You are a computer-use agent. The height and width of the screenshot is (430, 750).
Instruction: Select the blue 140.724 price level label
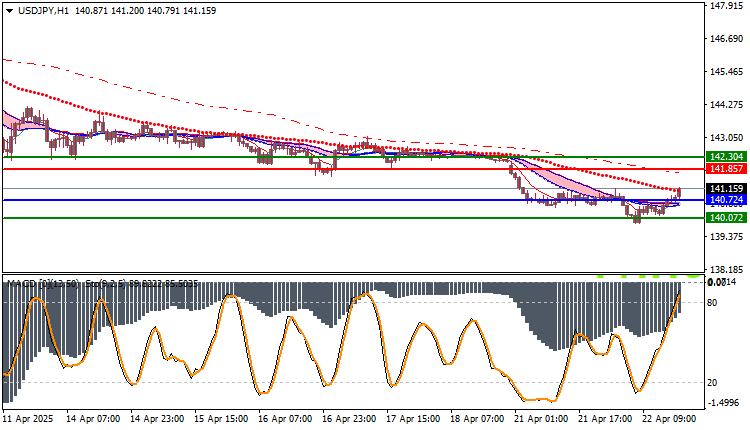pyautogui.click(x=726, y=199)
